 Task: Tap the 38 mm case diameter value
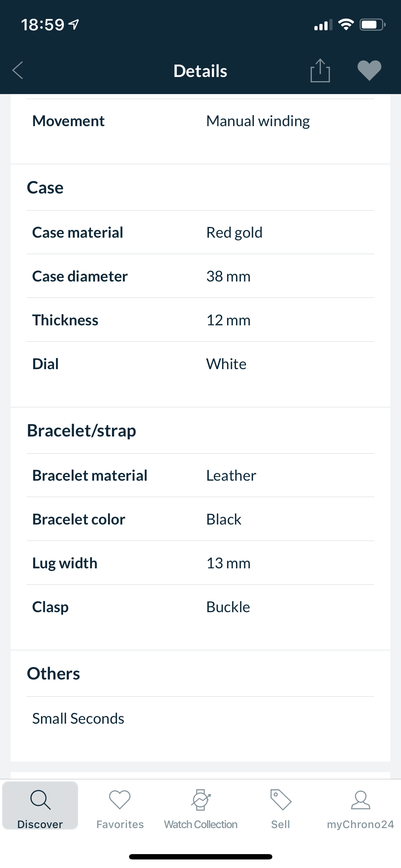228,277
